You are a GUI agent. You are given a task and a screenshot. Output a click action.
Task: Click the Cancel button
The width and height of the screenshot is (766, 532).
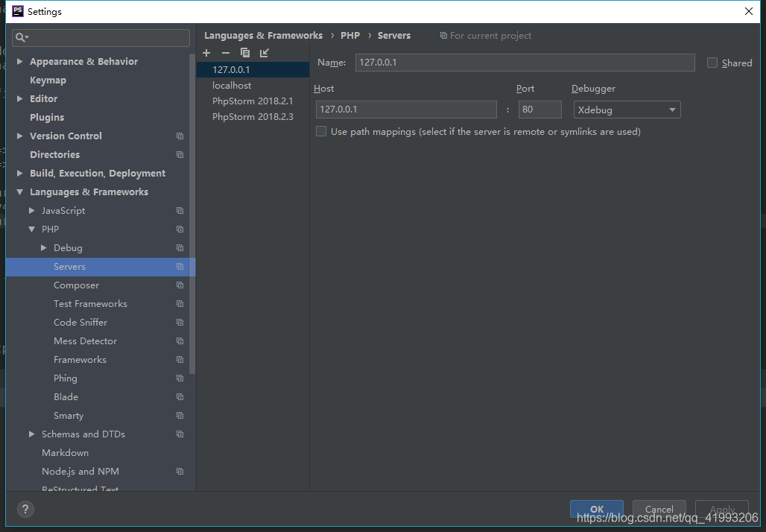(x=659, y=509)
